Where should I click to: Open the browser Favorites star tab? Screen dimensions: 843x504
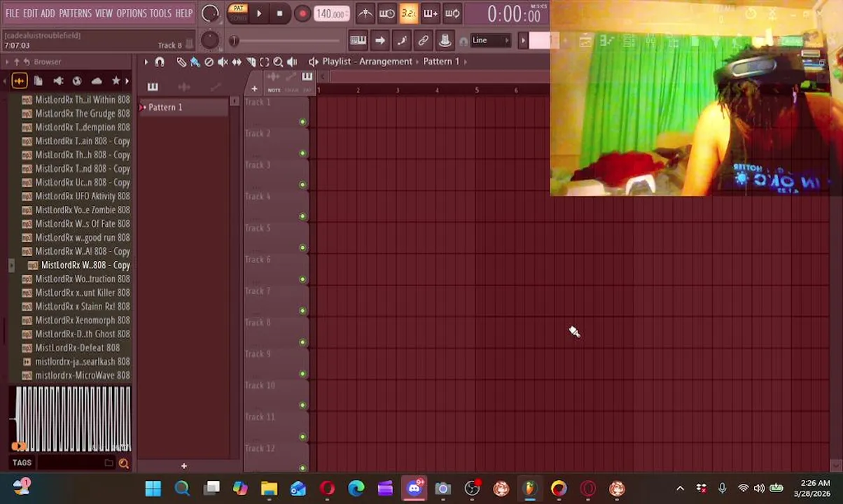[116, 81]
